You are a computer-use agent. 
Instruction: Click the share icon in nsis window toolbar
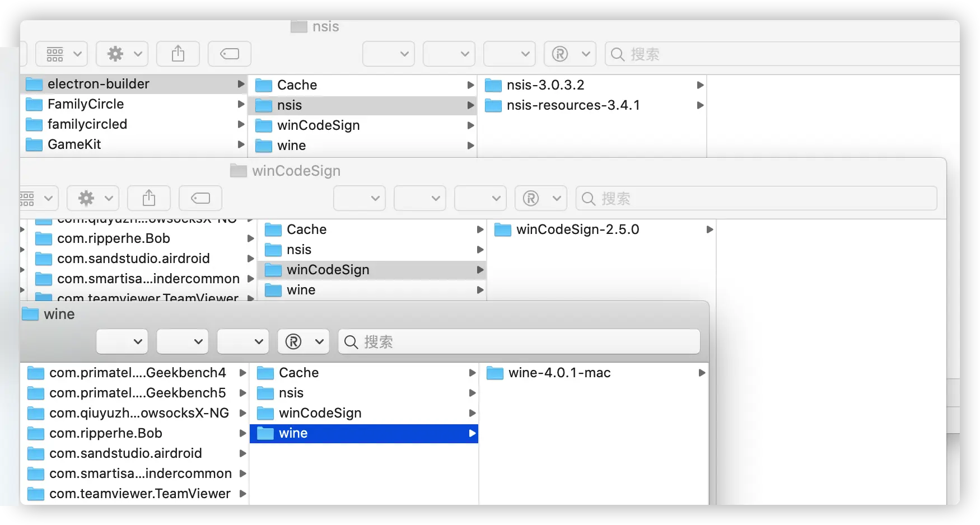(x=178, y=54)
